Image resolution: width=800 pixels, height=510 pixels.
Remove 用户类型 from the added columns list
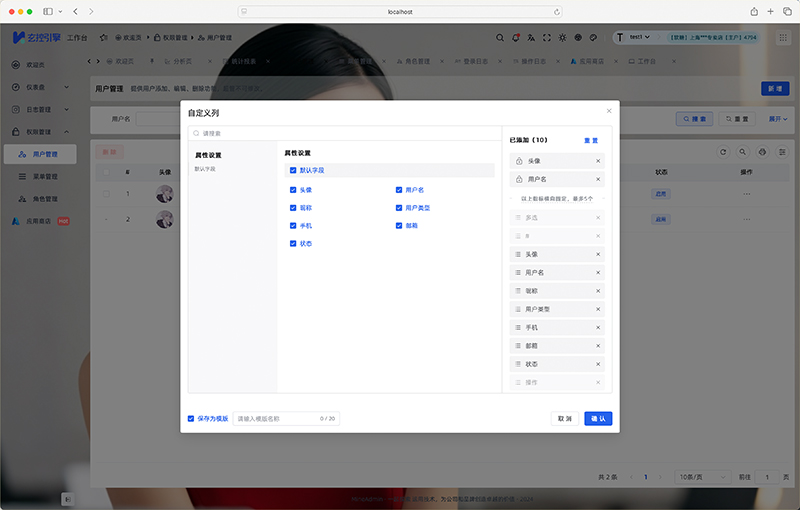point(598,310)
